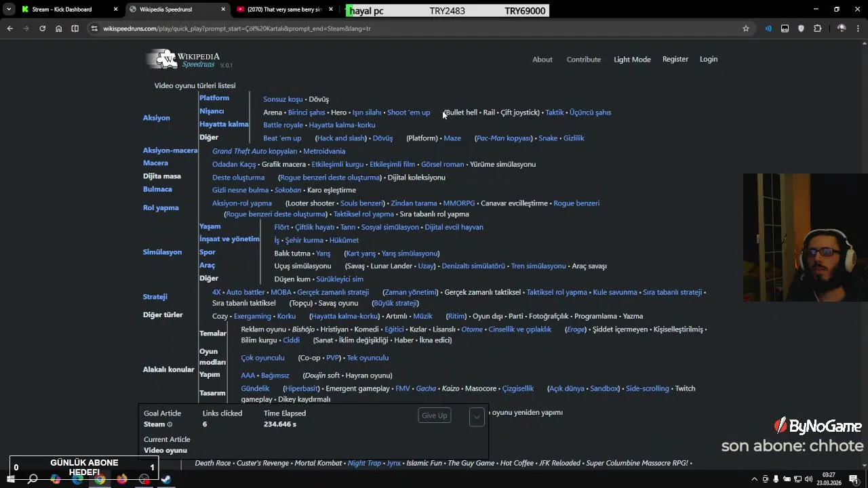Follow the Otome link
Image resolution: width=868 pixels, height=488 pixels.
click(472, 329)
